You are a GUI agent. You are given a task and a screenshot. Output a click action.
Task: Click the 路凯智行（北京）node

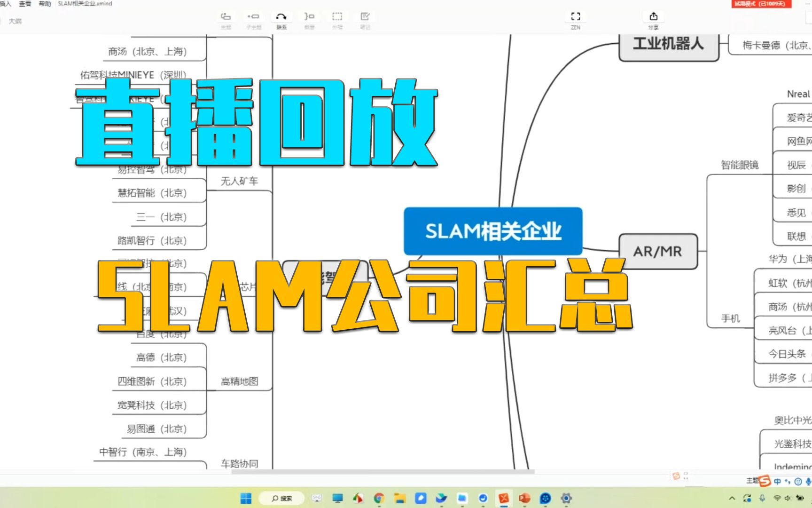pos(152,240)
